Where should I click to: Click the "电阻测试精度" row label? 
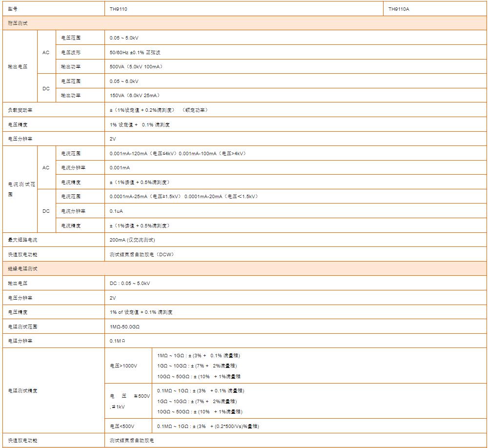coord(22,390)
